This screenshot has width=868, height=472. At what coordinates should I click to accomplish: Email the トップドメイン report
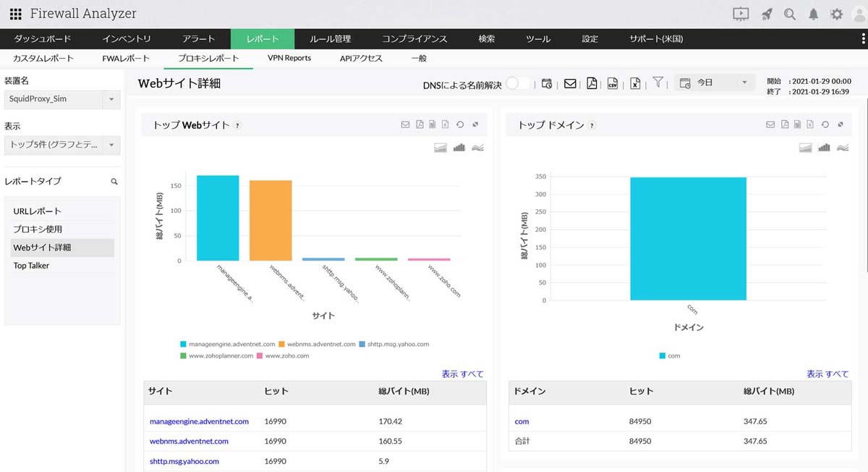[770, 125]
